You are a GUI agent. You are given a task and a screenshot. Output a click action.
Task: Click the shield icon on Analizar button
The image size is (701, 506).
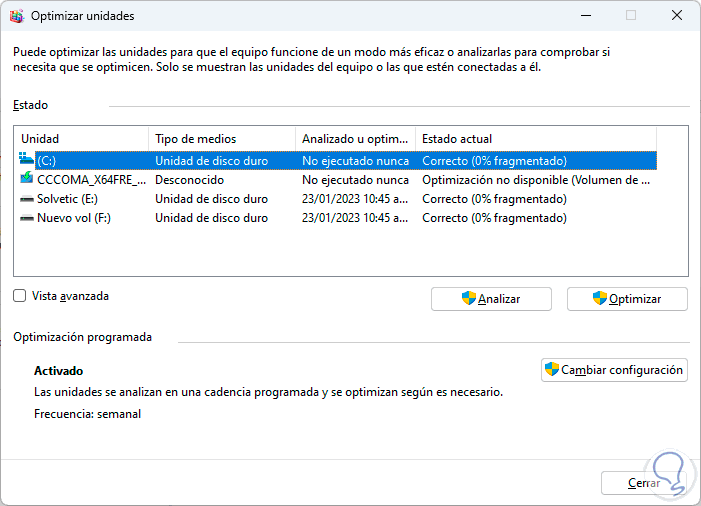click(468, 298)
